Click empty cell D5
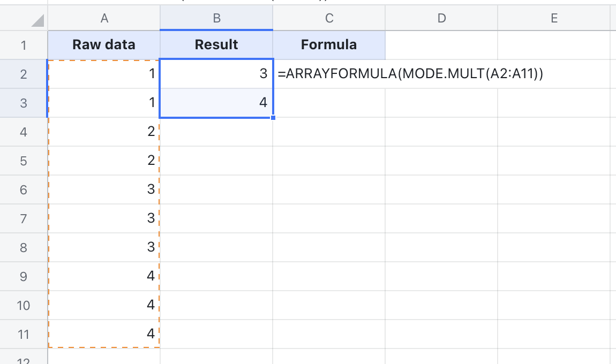Image resolution: width=616 pixels, height=364 pixels. (x=442, y=160)
